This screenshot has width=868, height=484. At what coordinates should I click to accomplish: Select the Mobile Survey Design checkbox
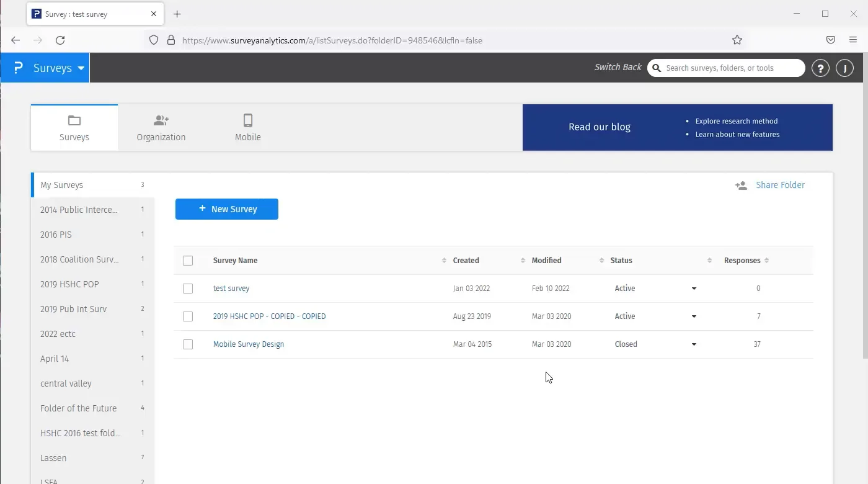pyautogui.click(x=188, y=344)
